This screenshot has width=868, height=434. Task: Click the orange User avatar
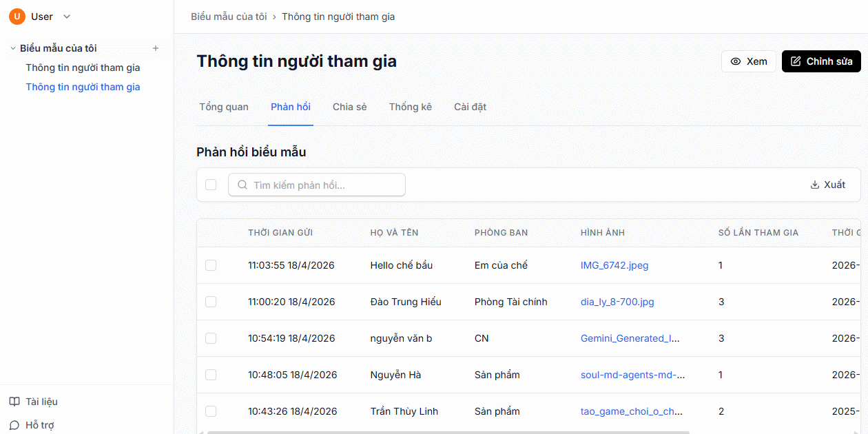coord(17,16)
